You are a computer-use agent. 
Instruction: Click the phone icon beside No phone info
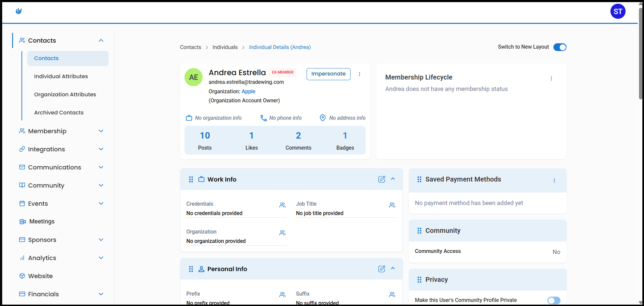point(264,118)
